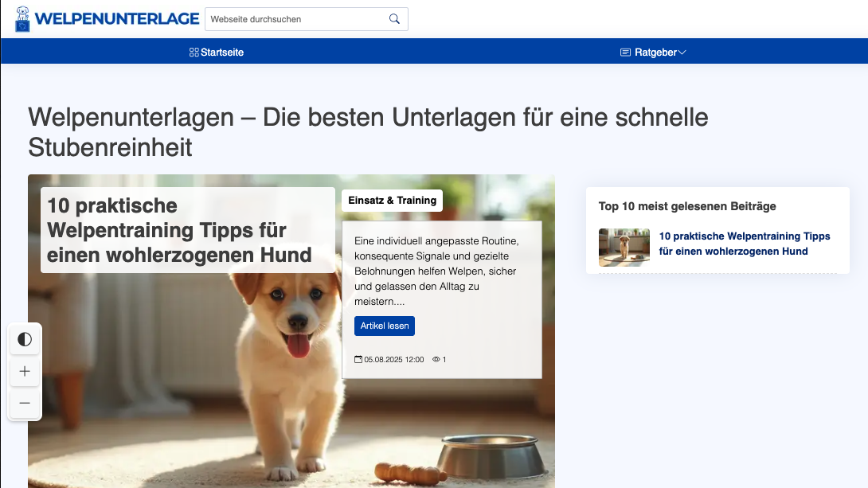Viewport: 868px width, 488px height.
Task: Toggle high contrast mode
Action: [25, 340]
